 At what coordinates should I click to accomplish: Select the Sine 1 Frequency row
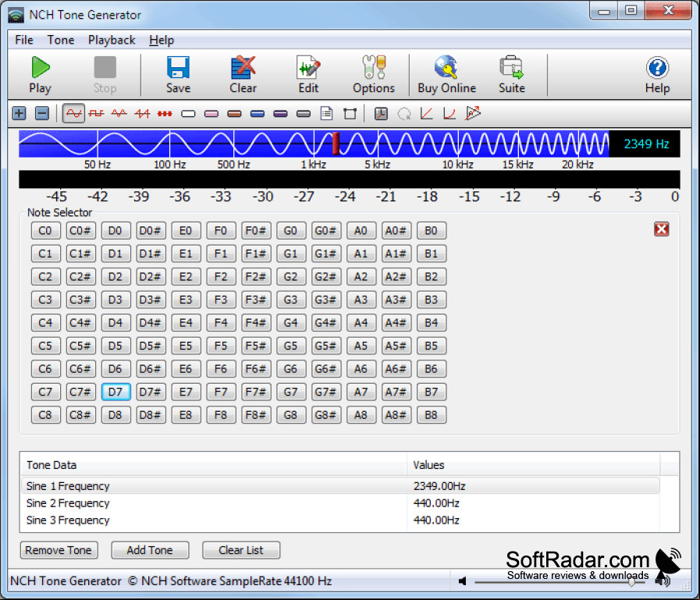pyautogui.click(x=340, y=486)
